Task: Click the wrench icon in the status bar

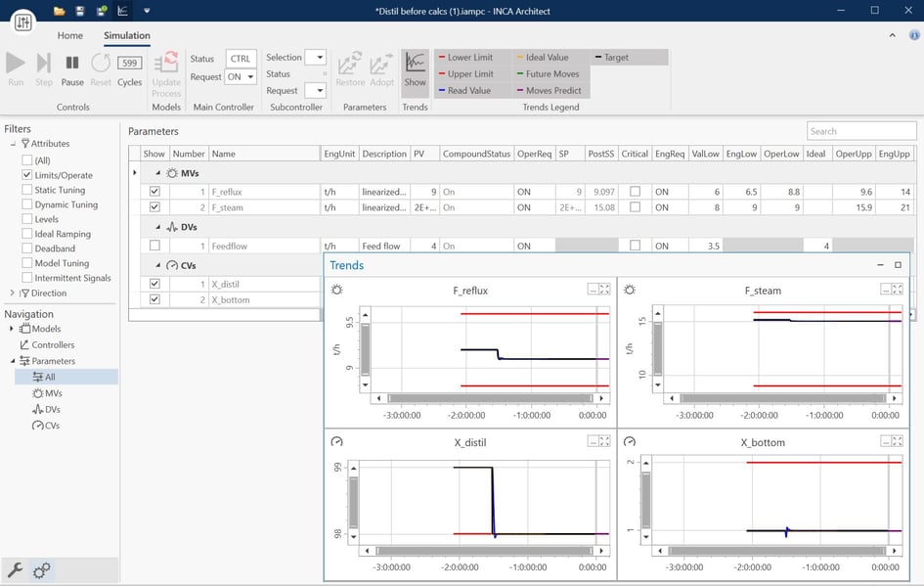Action: point(15,570)
